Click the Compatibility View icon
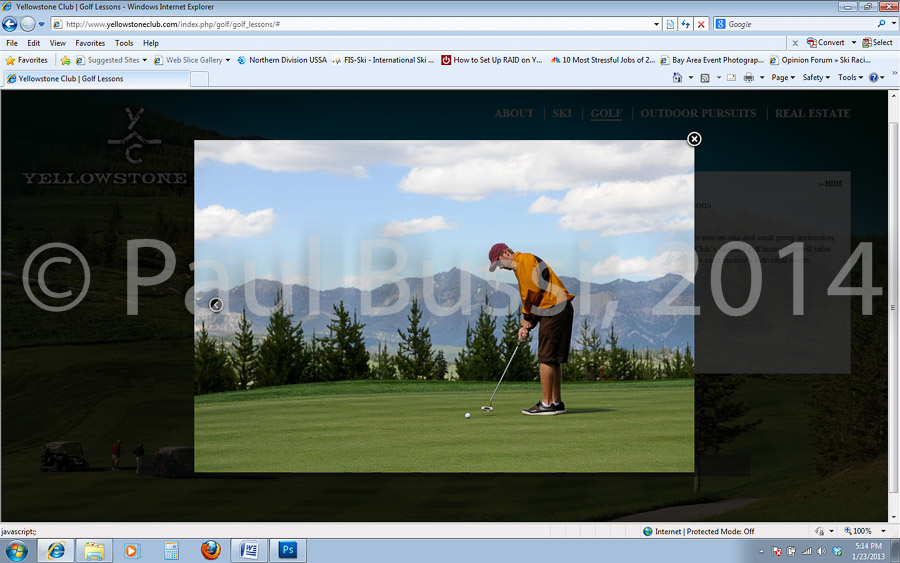This screenshot has width=900, height=563. 670,24
